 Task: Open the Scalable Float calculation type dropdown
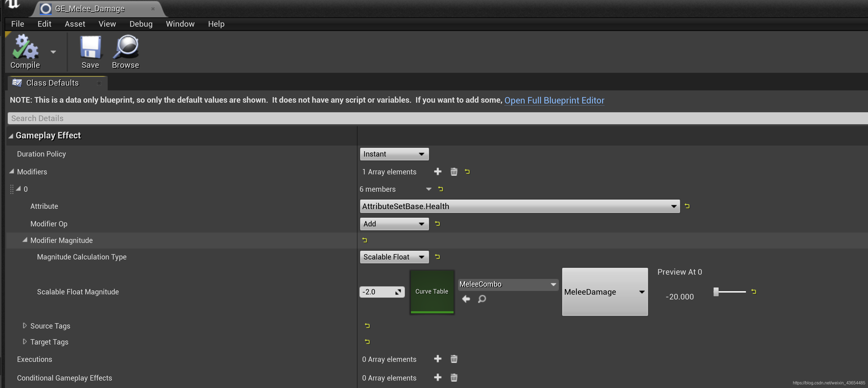point(394,257)
